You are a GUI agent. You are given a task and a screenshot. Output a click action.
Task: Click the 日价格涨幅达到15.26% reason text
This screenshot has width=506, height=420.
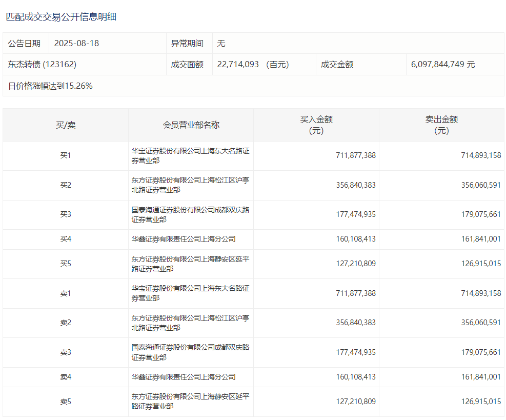[50, 86]
